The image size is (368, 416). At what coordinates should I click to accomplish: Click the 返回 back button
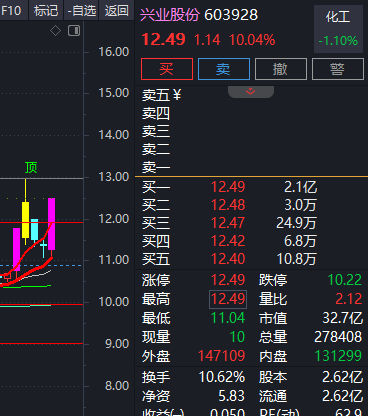tap(117, 11)
